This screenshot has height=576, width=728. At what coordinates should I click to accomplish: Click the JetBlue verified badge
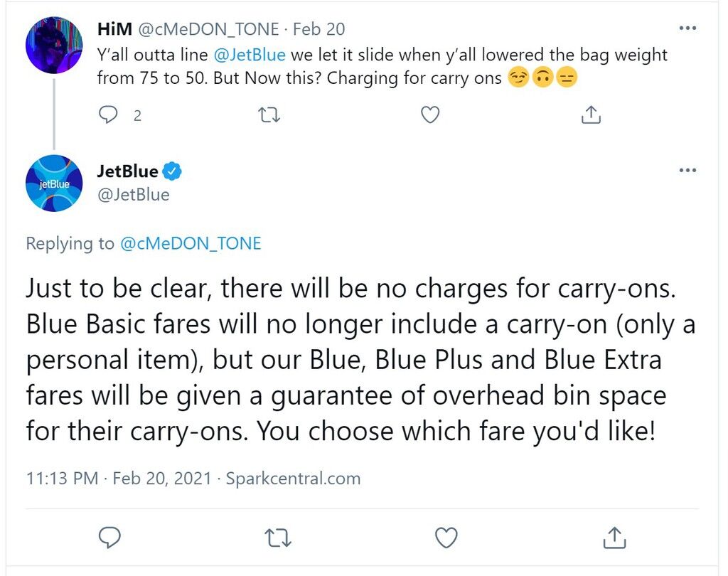pyautogui.click(x=172, y=171)
